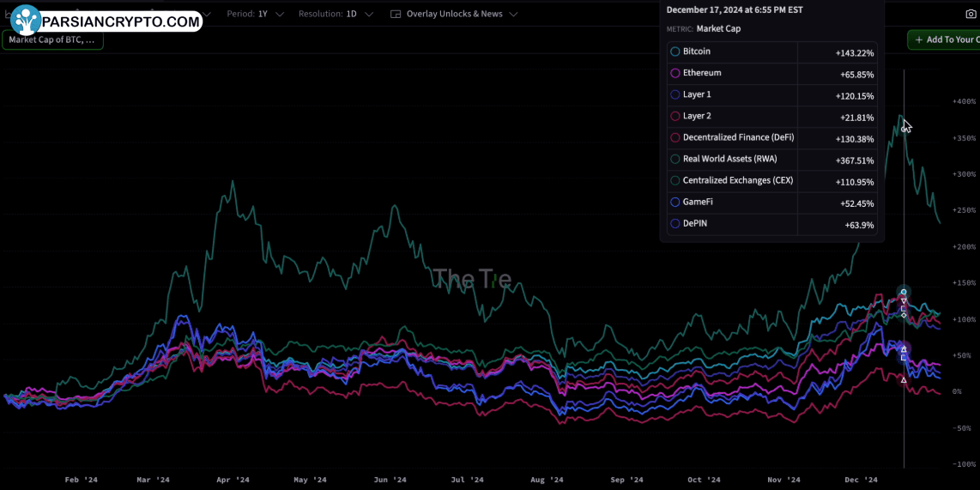Click the DePIN series color circle

point(675,224)
